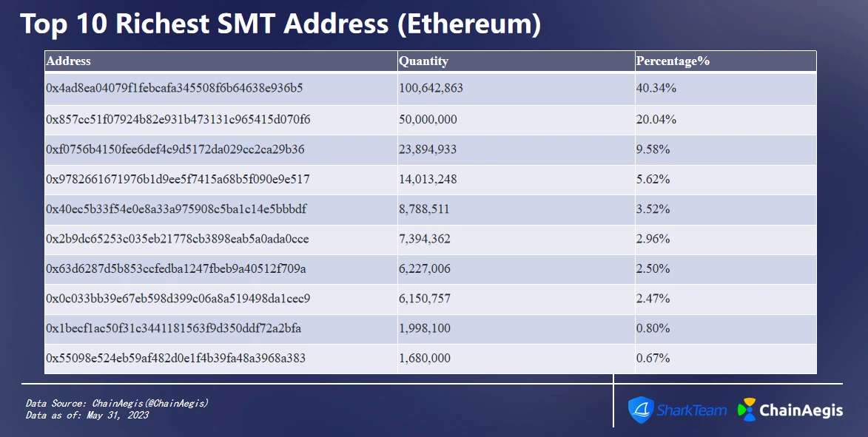Click the SharkTeam brand name text
Screen dimensions: 868x437
coord(691,410)
